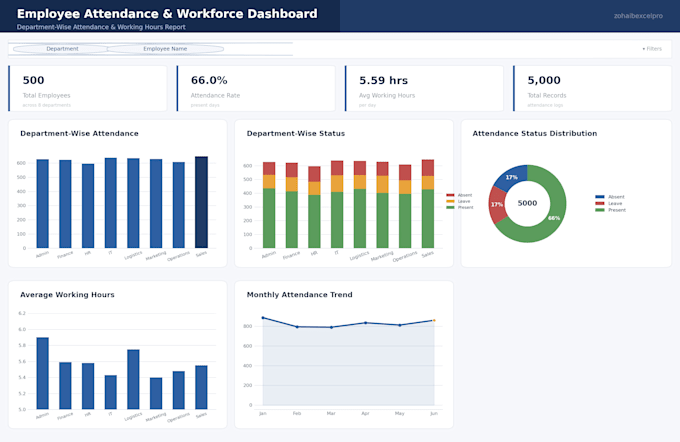This screenshot has height=442, width=680.
Task: Click the 'Department-Wise Status' chart title
Action: pyautogui.click(x=296, y=134)
